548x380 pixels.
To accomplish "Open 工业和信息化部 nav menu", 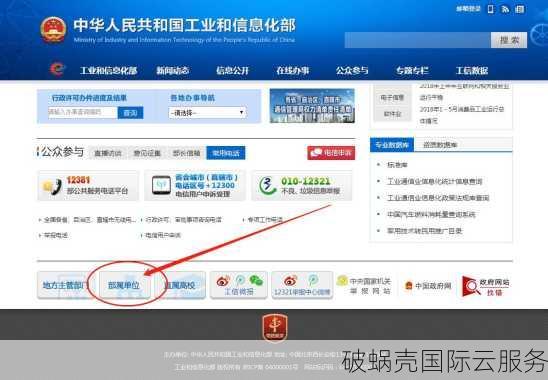I will [x=108, y=71].
